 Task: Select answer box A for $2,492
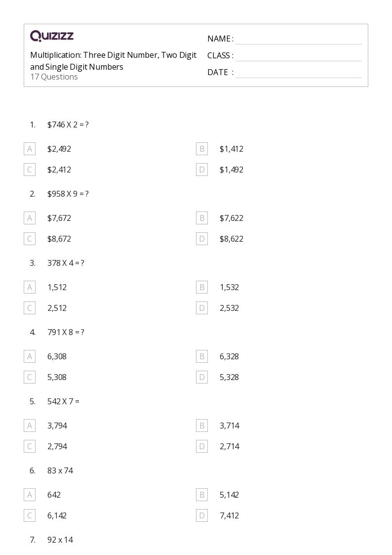30,149
